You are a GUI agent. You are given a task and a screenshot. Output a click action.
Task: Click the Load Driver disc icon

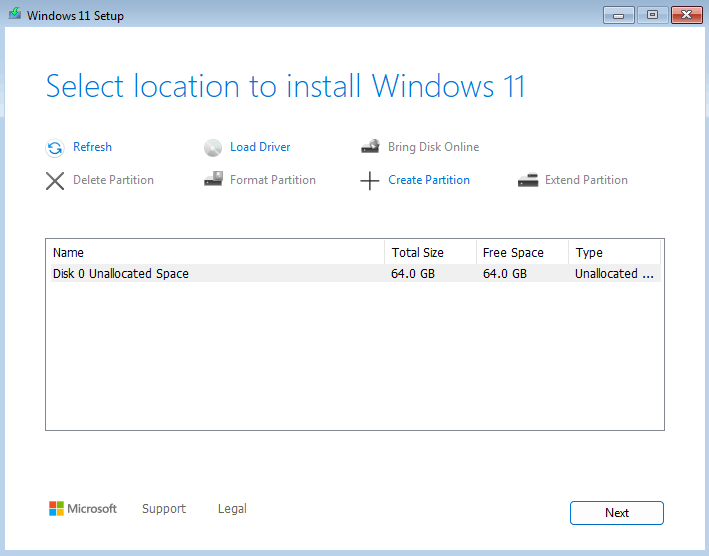tap(213, 148)
